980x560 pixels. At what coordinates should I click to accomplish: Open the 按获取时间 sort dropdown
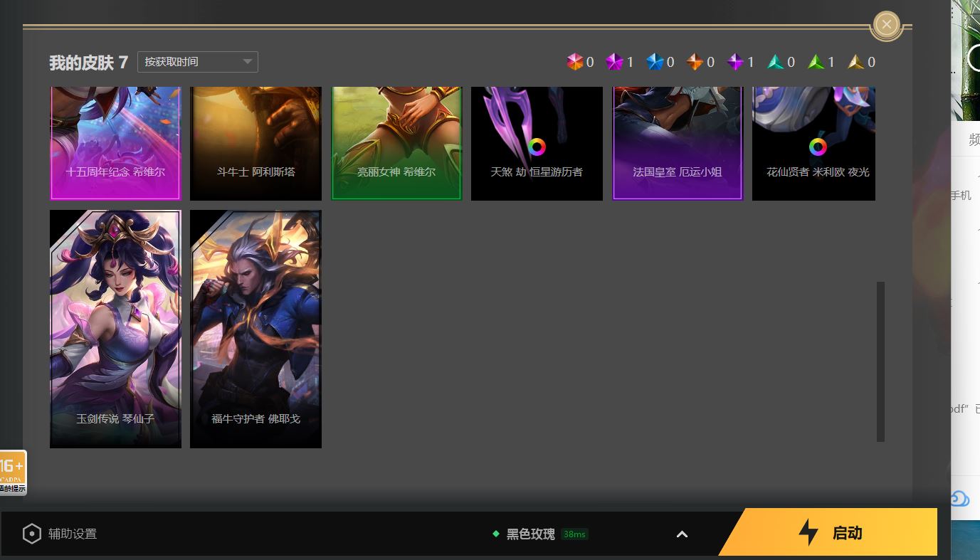click(198, 62)
